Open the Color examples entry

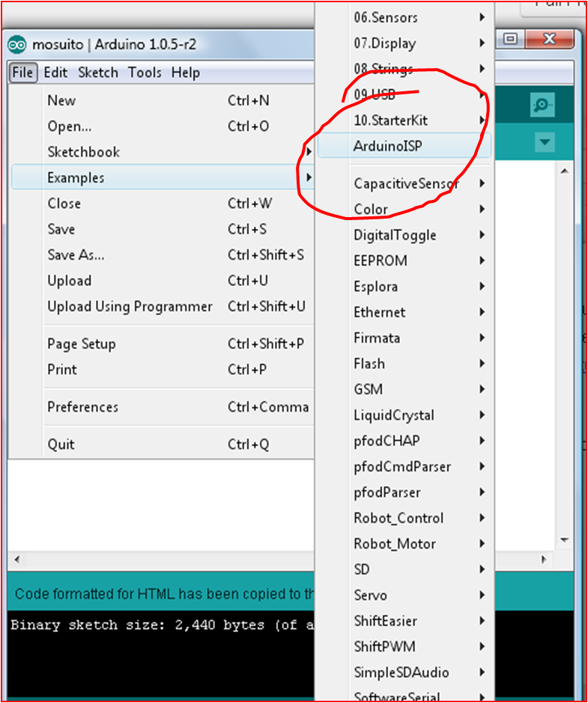click(x=404, y=210)
